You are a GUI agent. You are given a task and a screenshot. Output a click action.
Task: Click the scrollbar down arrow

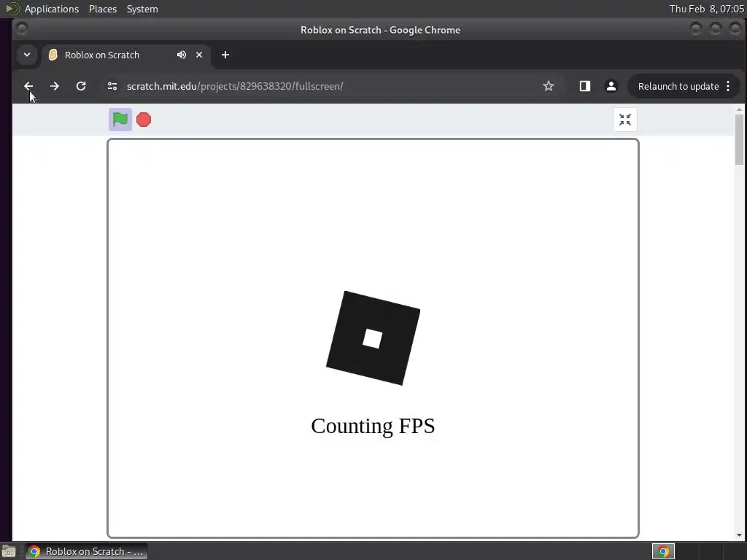[739, 535]
